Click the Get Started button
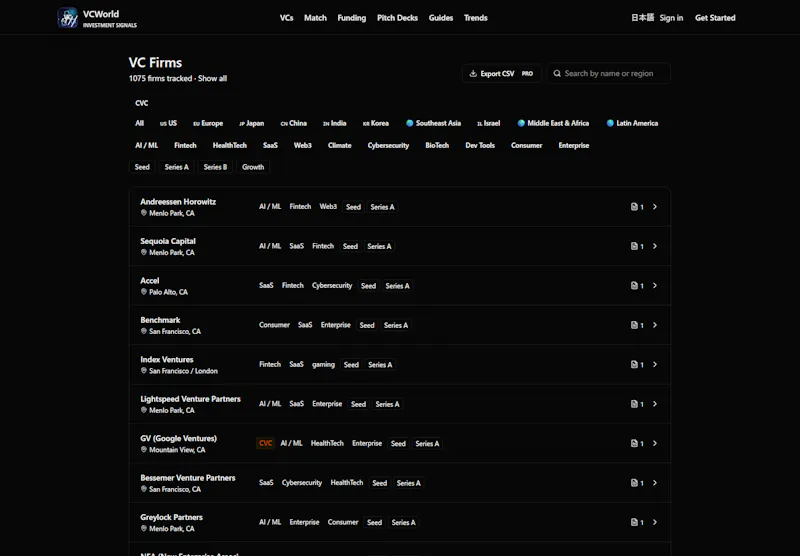The height and width of the screenshot is (556, 800). [715, 18]
